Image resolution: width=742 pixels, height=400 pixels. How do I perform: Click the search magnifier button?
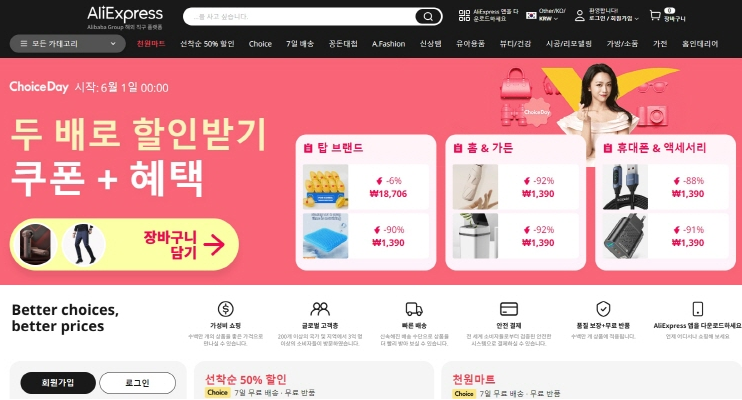tap(428, 17)
